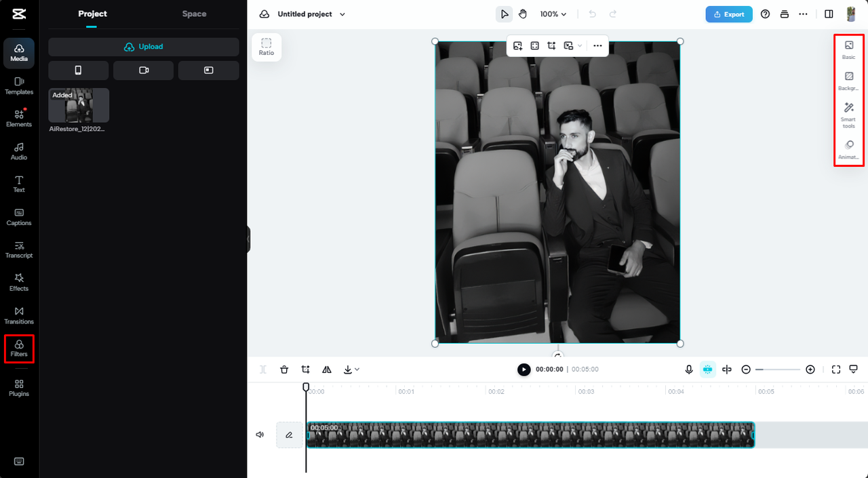Open the user profile avatar

[851, 14]
